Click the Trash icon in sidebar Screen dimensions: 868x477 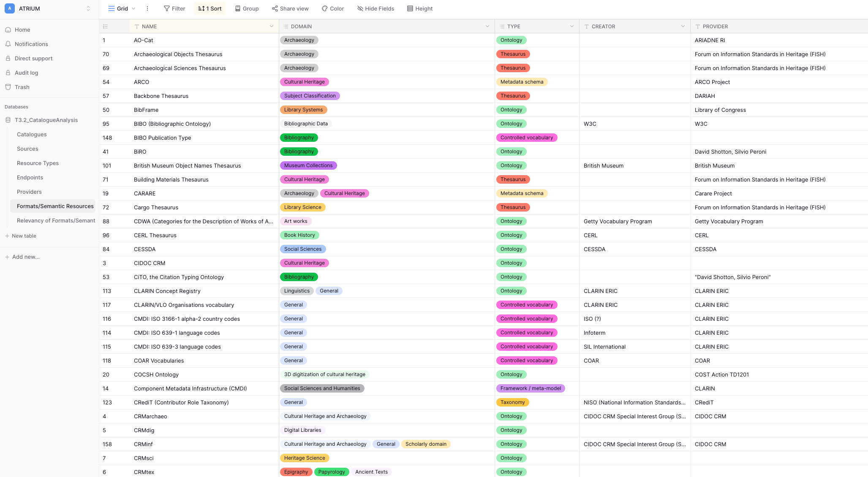pyautogui.click(x=8, y=87)
